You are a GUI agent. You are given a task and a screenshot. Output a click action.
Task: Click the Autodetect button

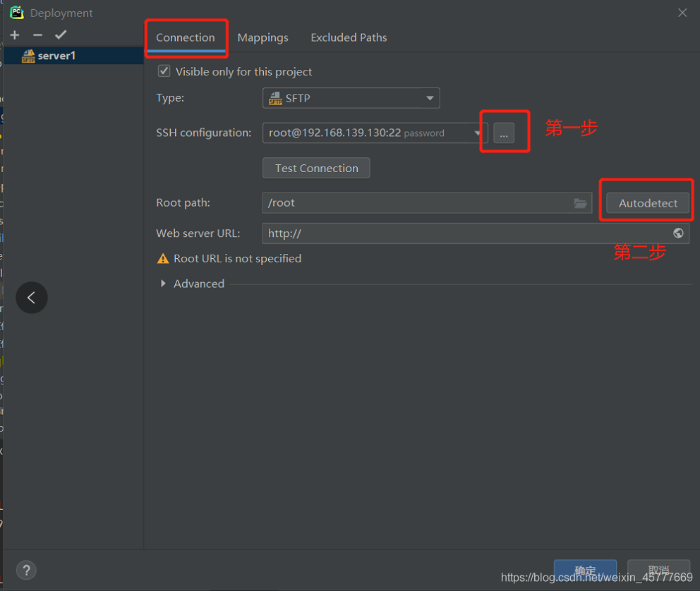(648, 203)
